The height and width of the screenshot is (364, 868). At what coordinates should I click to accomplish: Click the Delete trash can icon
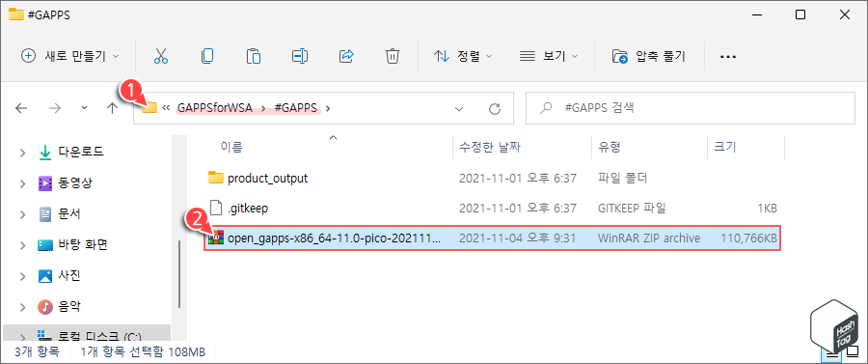pyautogui.click(x=393, y=56)
